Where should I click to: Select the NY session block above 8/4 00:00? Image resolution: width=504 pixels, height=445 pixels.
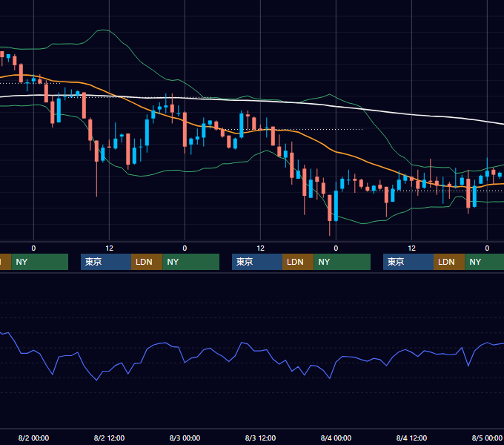click(342, 262)
